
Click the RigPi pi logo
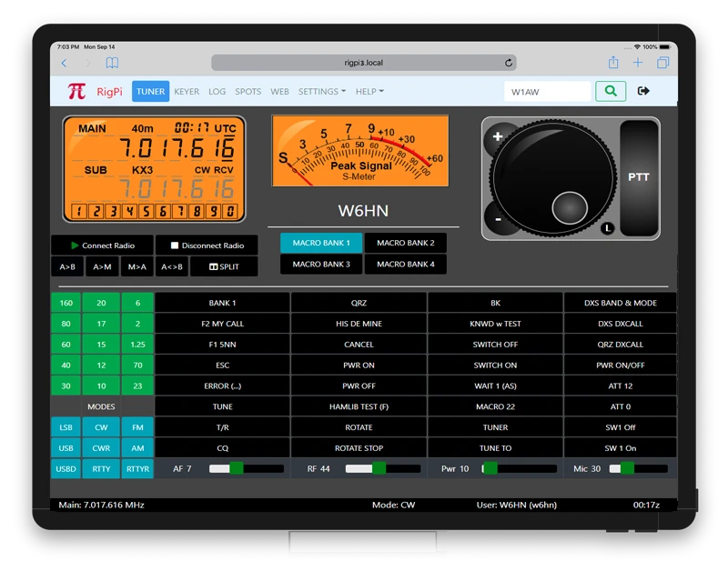76,91
